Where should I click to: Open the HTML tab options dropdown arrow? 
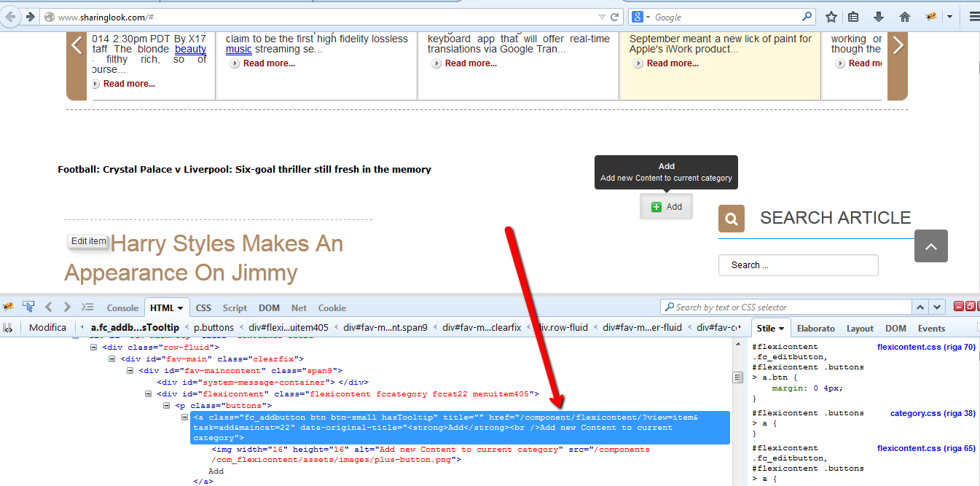181,308
